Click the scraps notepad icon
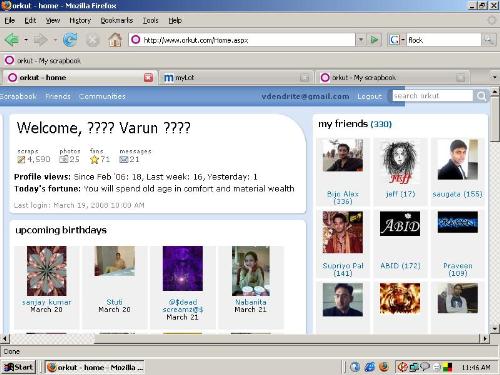This screenshot has width=500, height=375. click(x=21, y=160)
